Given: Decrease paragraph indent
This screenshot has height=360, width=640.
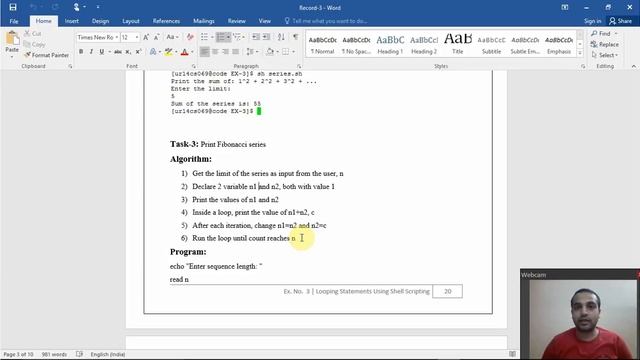Looking at the screenshot, I should [256, 37].
